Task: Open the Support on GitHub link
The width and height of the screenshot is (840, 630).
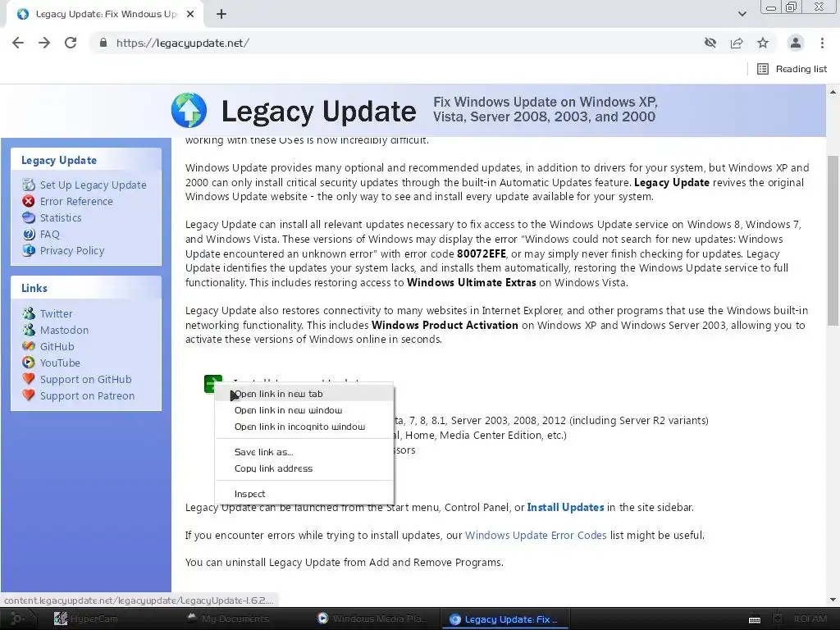Action: tap(85, 379)
